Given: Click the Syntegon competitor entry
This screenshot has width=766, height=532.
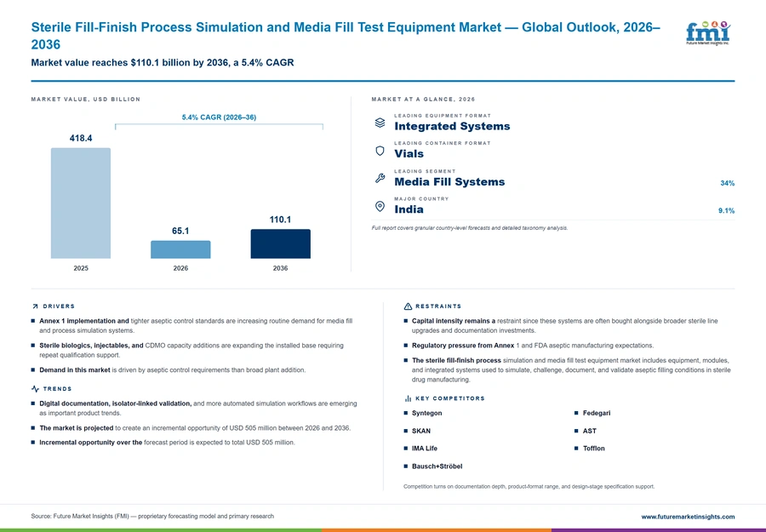Looking at the screenshot, I should point(426,413).
